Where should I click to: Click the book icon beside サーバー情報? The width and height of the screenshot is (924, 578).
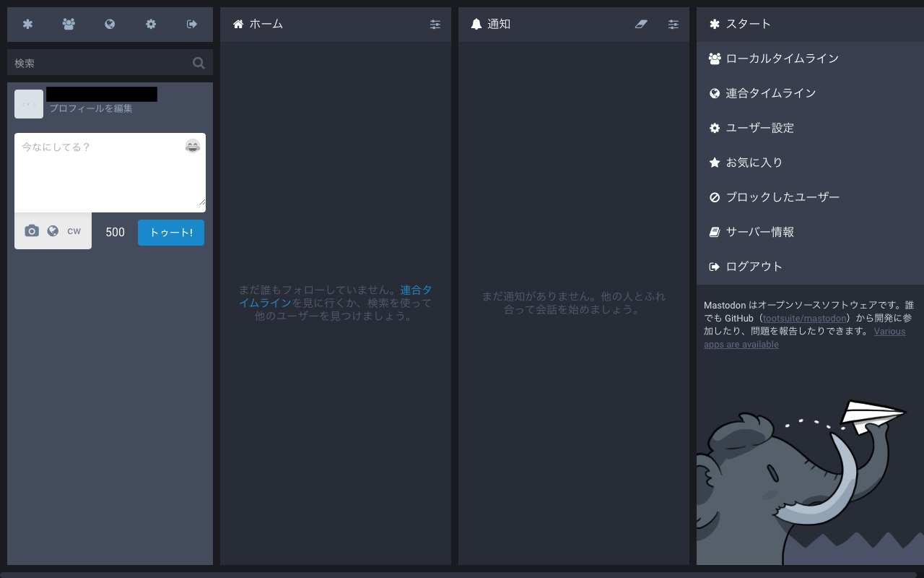tap(715, 232)
